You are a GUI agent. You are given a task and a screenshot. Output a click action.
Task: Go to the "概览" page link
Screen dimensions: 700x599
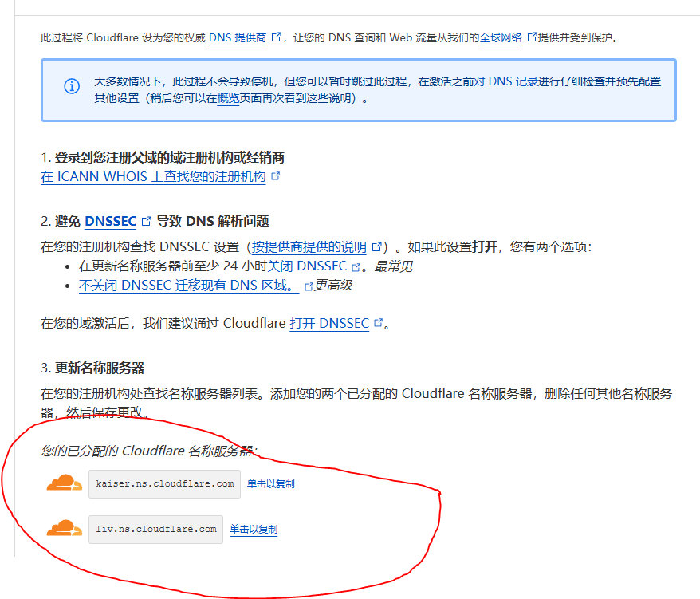(x=228, y=99)
